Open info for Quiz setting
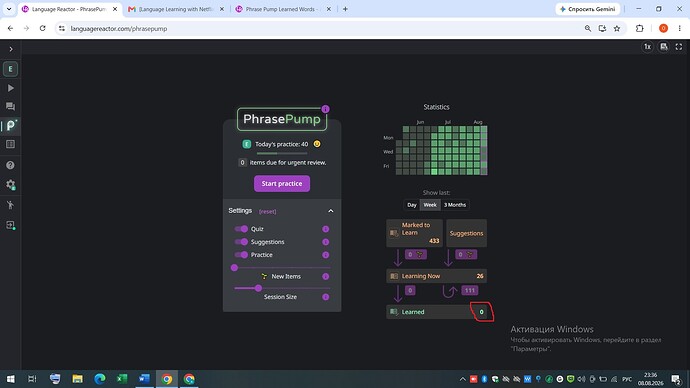690x388 pixels. click(326, 229)
